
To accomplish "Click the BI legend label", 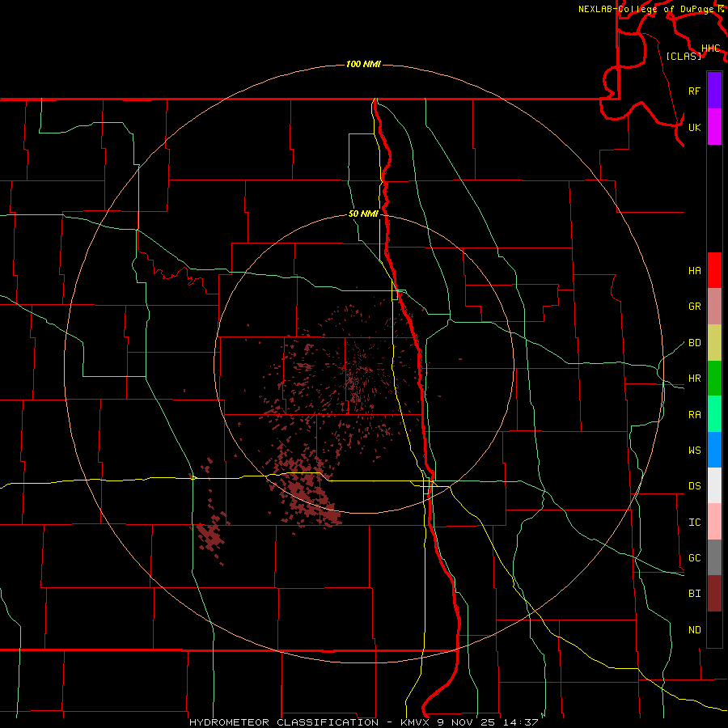I will coord(694,594).
